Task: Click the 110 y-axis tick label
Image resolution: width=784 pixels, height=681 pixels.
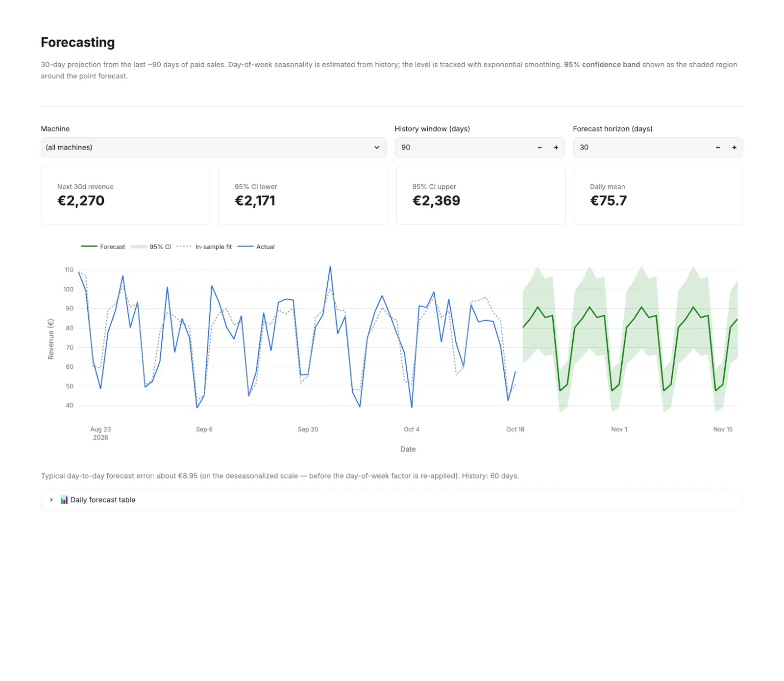Action: (69, 270)
